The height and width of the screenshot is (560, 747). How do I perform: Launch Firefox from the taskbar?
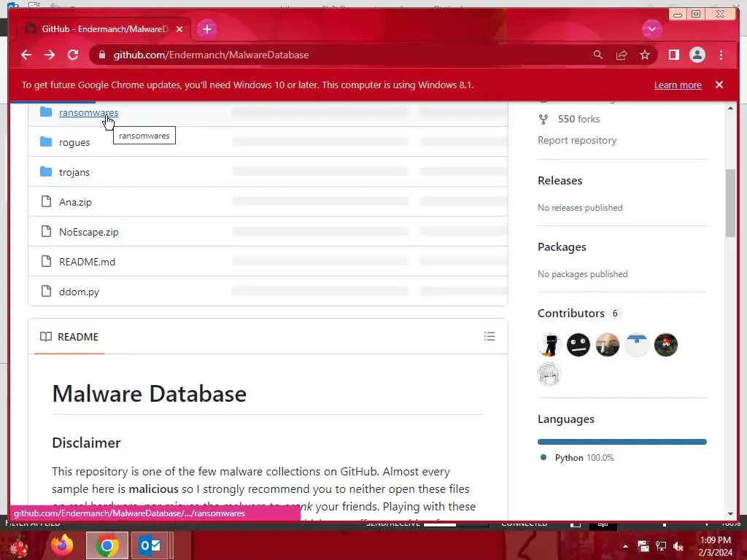click(62, 545)
